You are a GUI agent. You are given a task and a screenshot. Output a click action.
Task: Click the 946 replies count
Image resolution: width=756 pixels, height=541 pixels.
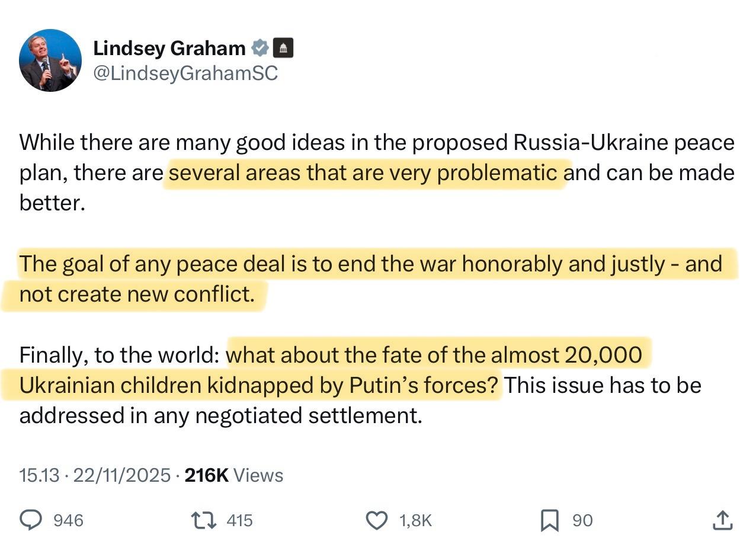[x=68, y=520]
